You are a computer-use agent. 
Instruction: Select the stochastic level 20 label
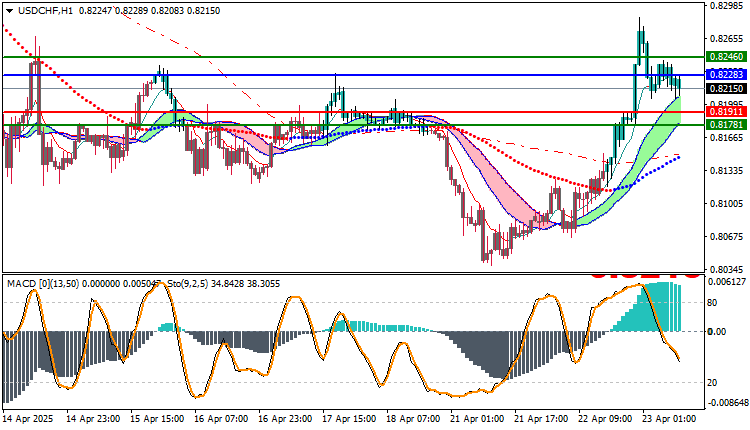(x=712, y=382)
